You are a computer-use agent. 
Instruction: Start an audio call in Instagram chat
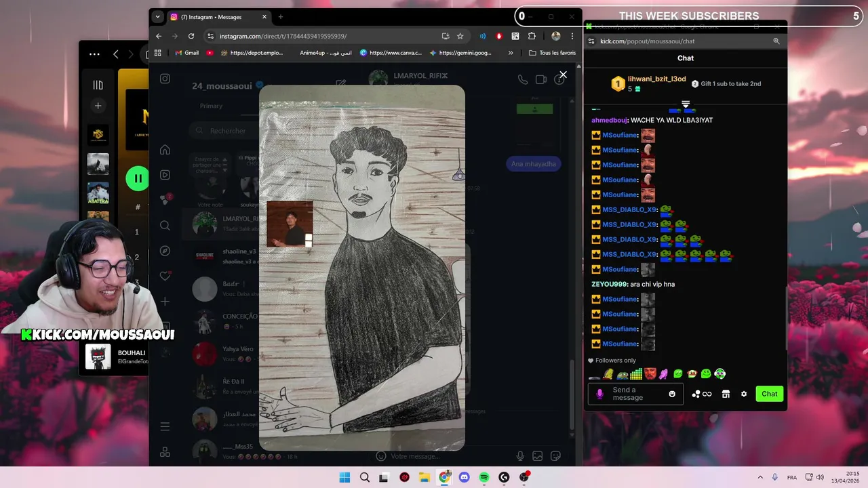pos(523,79)
